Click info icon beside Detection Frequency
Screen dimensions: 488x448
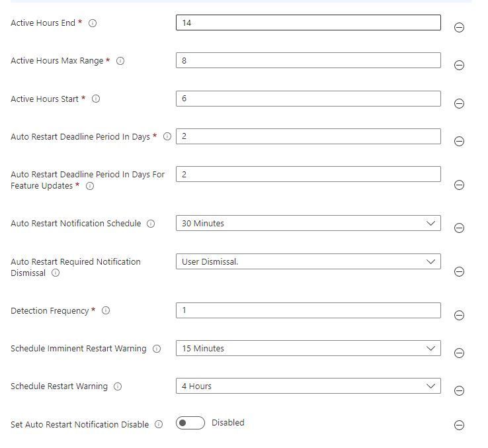tap(106, 311)
